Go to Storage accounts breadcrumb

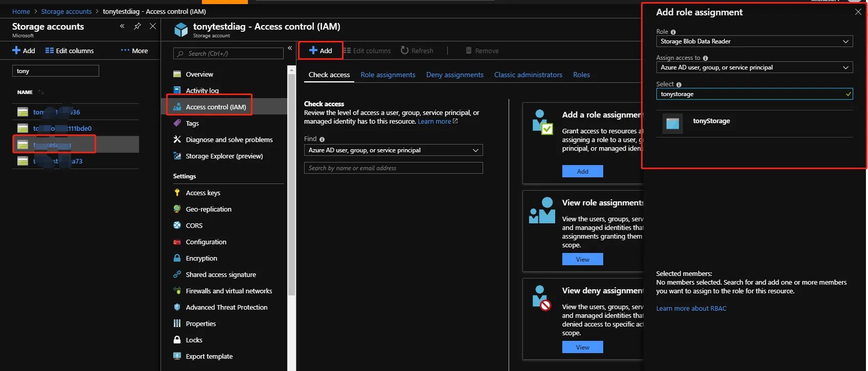[x=66, y=11]
